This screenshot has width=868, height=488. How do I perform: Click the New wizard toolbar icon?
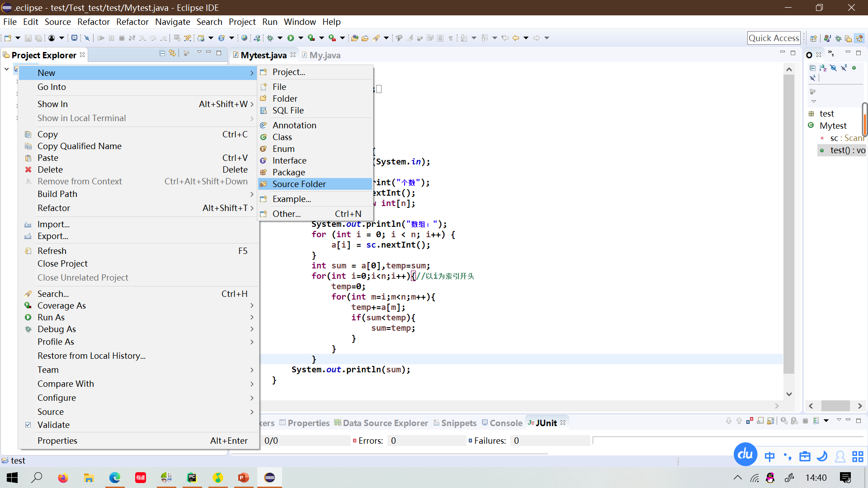pyautogui.click(x=8, y=38)
